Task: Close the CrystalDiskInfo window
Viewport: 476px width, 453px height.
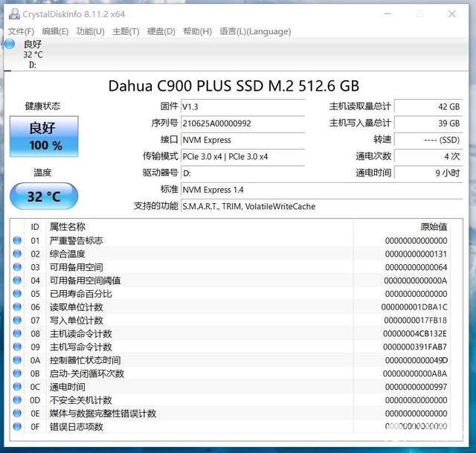Action: [452, 13]
